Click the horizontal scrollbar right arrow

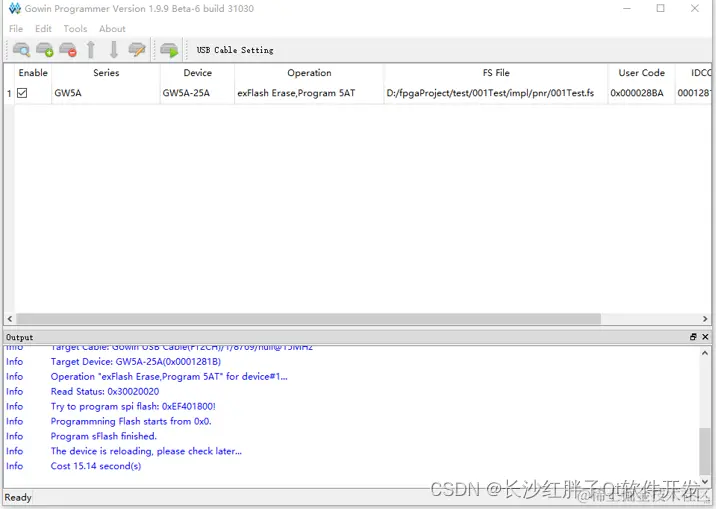pos(705,319)
